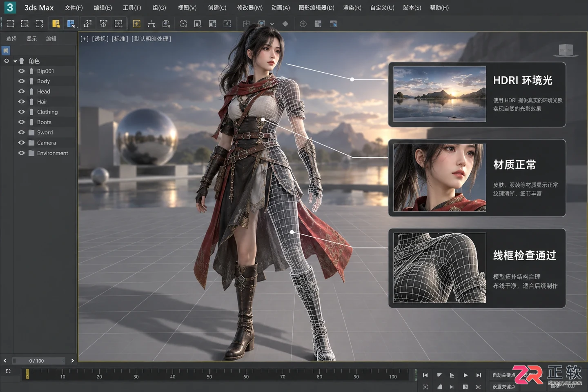Click the grey diamond keyframe toolbar icon
This screenshot has width=588, height=392.
click(285, 24)
